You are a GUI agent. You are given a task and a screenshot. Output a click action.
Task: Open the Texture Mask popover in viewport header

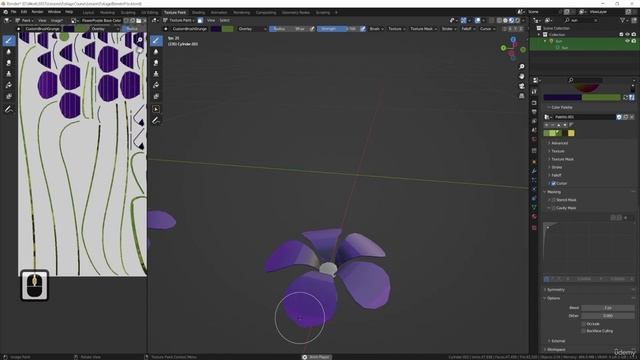click(x=423, y=29)
